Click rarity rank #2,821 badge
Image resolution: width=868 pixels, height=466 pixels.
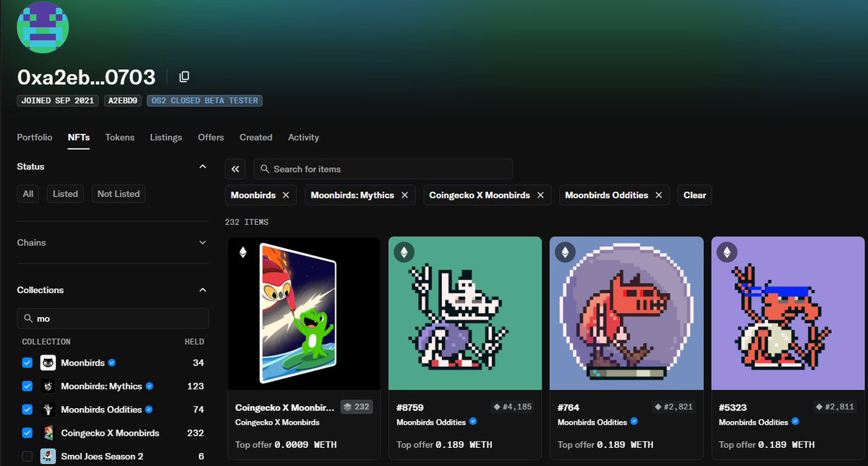coord(674,407)
